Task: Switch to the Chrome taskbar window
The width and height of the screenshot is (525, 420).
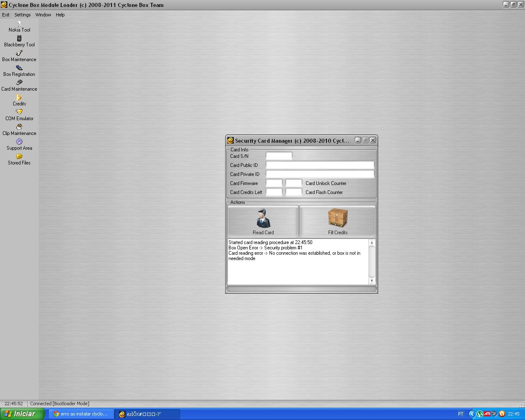Action: tap(81, 414)
